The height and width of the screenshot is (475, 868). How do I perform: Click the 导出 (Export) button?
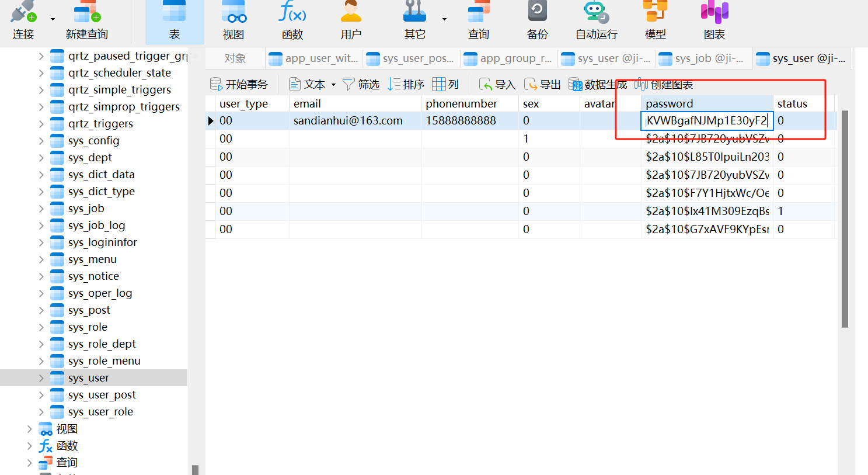542,85
